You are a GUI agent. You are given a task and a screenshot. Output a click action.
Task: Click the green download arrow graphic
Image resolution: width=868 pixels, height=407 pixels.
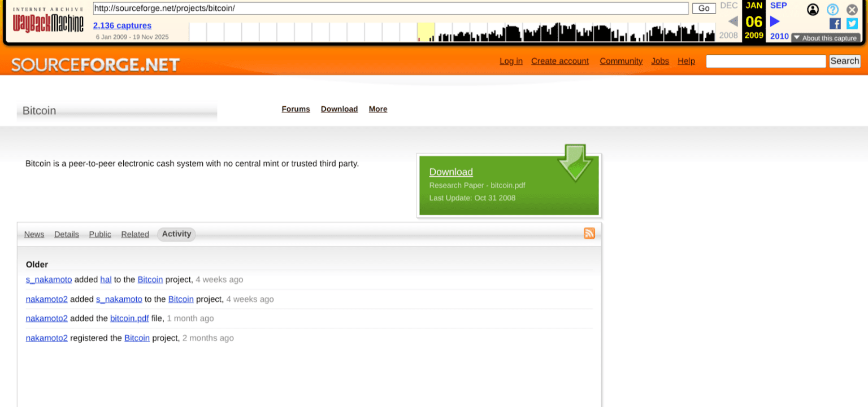point(575,165)
